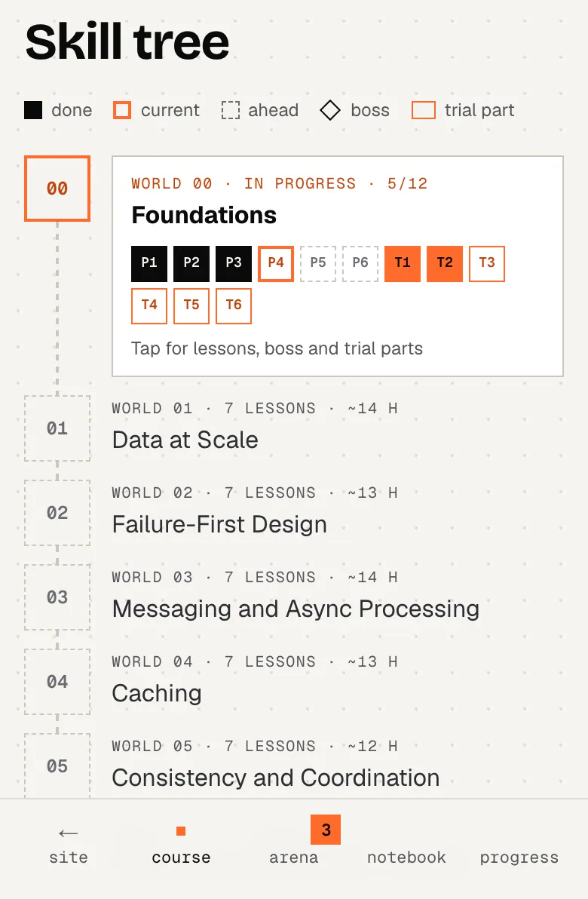The height and width of the screenshot is (899, 588).
Task: Open the World 04 node box
Action: pos(57,682)
